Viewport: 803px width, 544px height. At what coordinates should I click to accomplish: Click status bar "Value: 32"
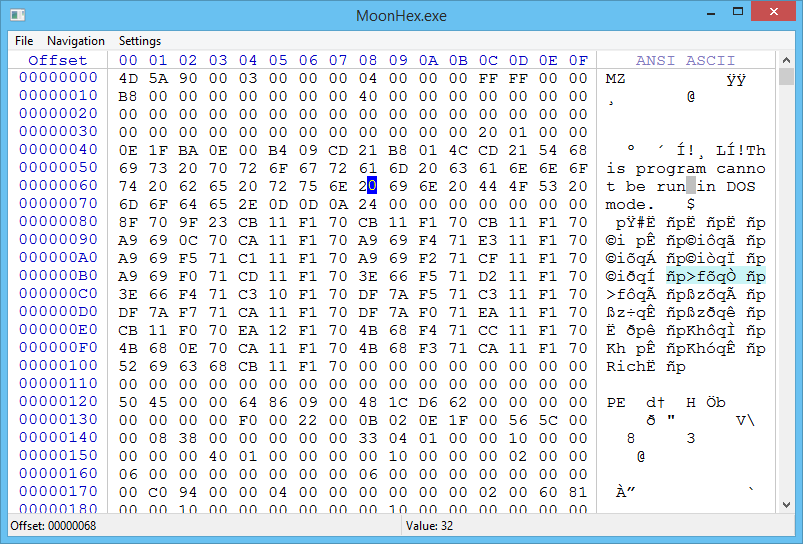tap(429, 526)
